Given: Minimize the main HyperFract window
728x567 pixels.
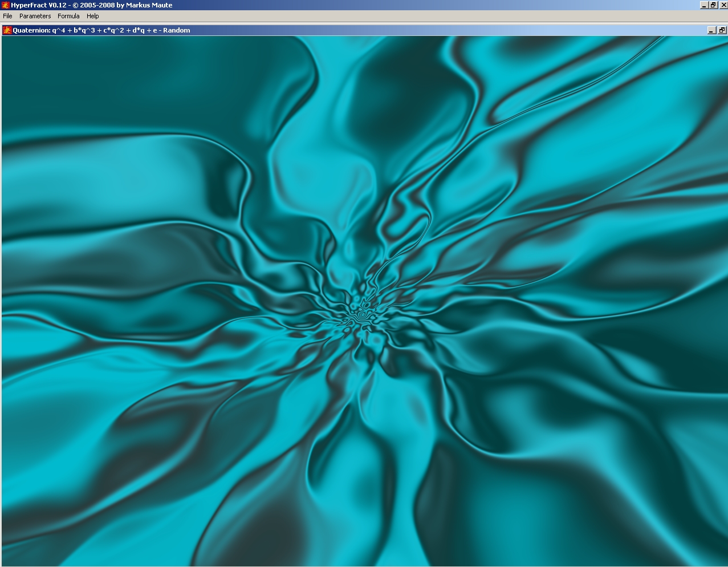Looking at the screenshot, I should 704,5.
